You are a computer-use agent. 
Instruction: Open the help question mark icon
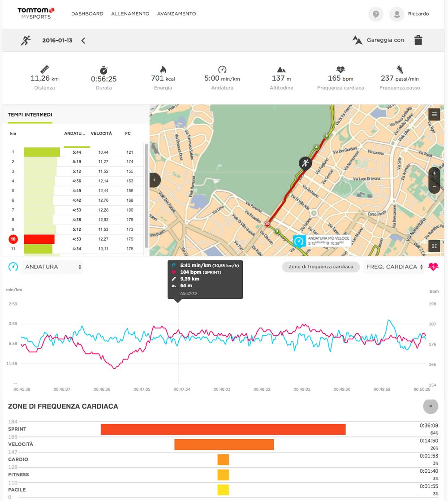[375, 14]
